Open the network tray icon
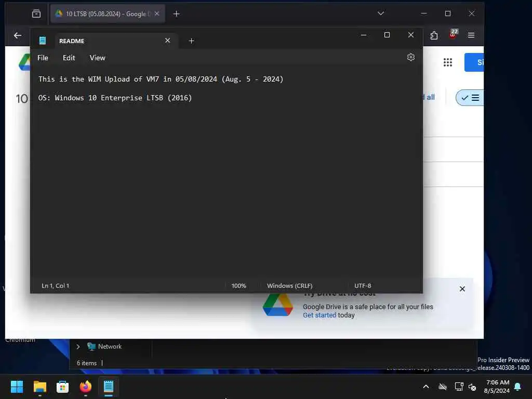532x399 pixels. click(459, 387)
